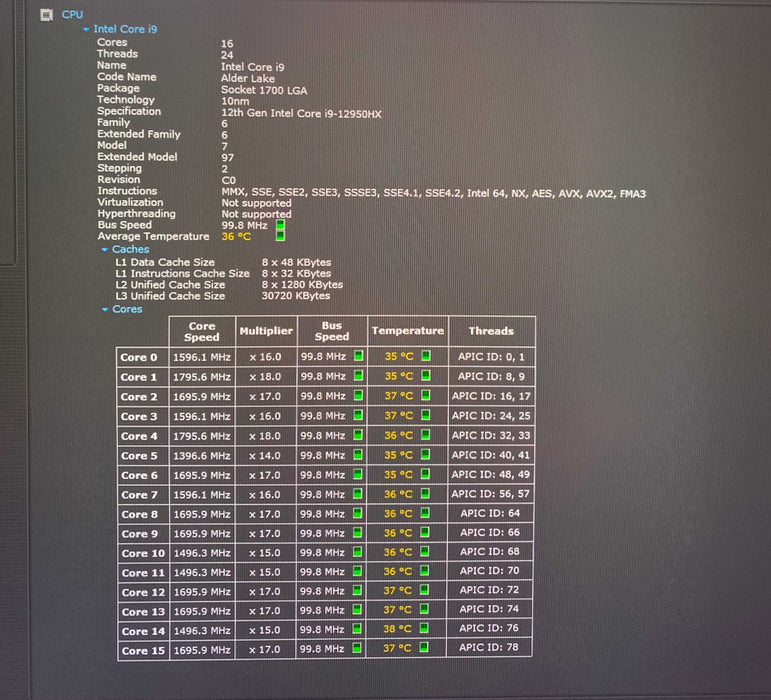Click Core 13 bus speed green indicator

357,610
